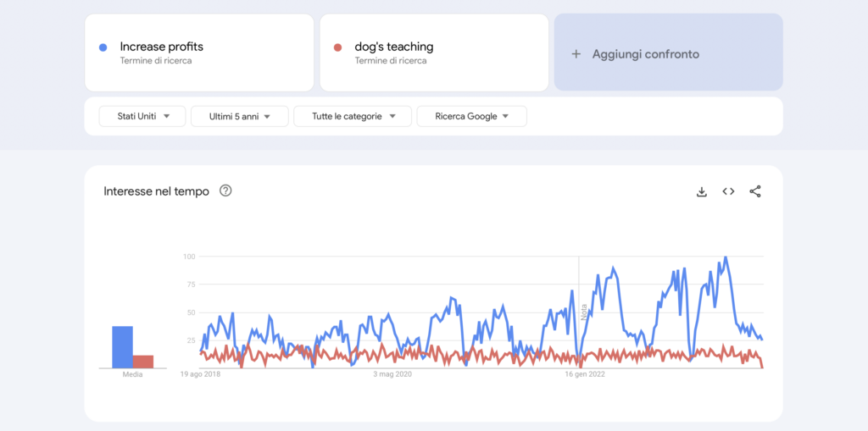This screenshot has width=868, height=431.
Task: Expand the Ultimi 5 anni time range
Action: point(239,116)
